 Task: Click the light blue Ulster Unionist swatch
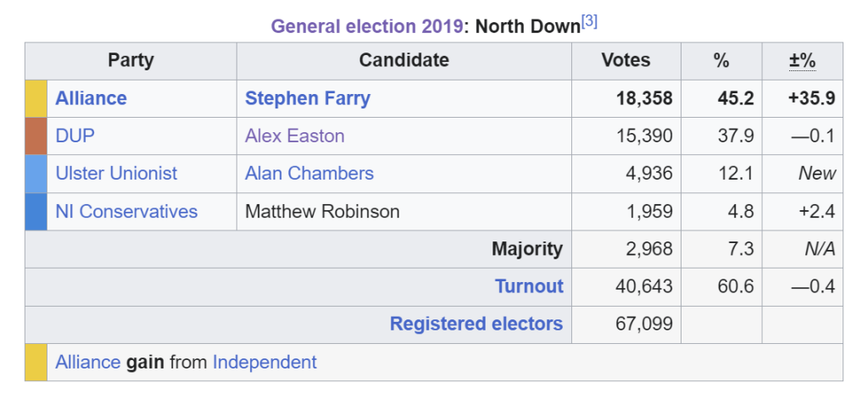[36, 174]
